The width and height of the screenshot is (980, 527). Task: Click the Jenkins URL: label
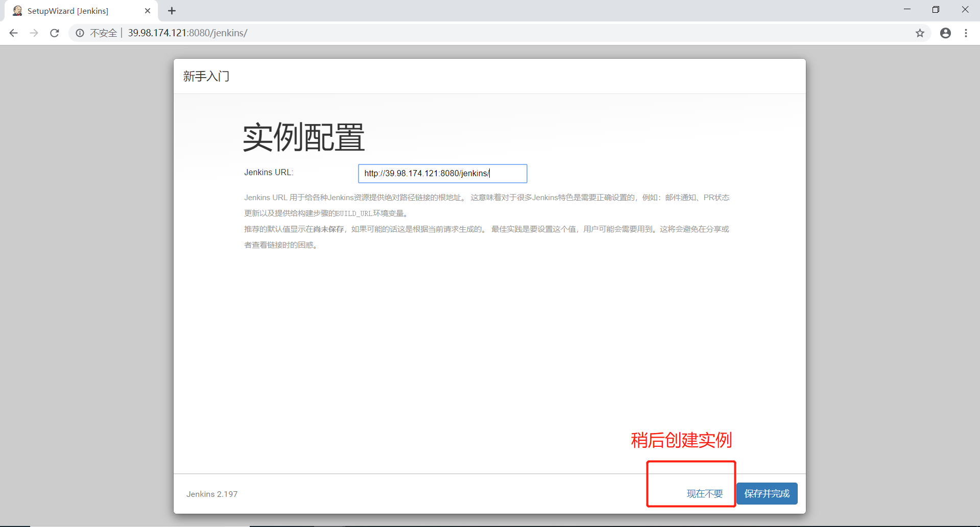(x=269, y=173)
